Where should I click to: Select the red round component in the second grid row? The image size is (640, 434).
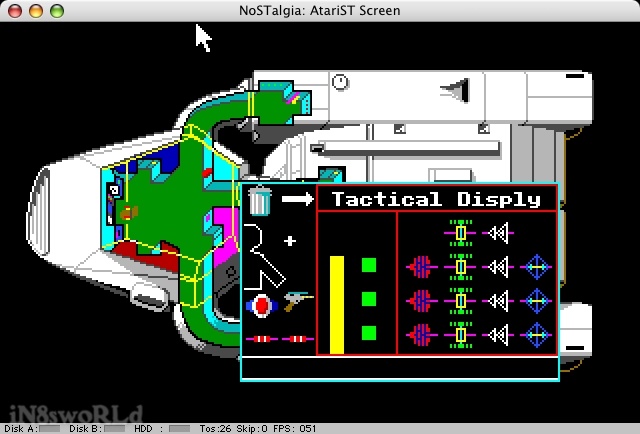422,267
